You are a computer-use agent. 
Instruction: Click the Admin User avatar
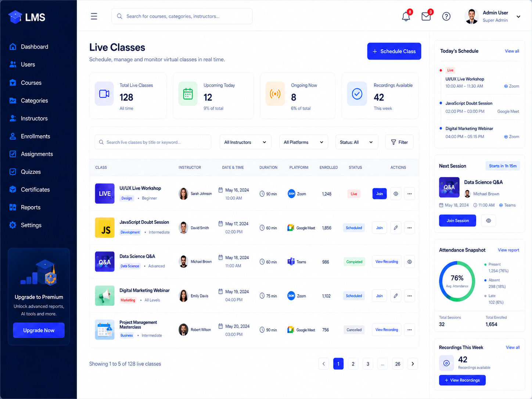[472, 17]
